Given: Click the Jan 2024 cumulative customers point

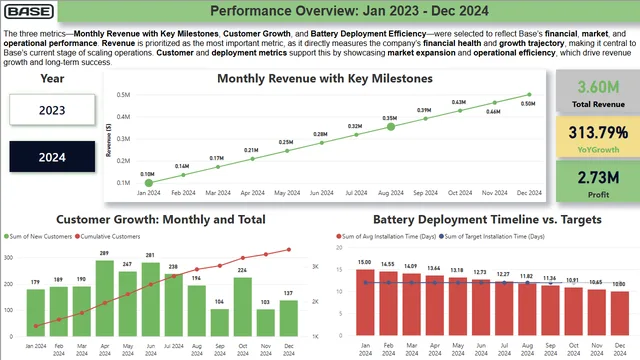Looking at the screenshot, I should (36, 326).
